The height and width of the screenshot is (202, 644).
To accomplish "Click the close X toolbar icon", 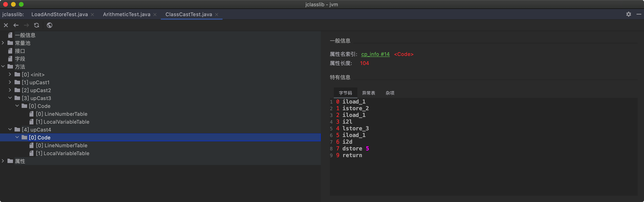I will coord(6,25).
